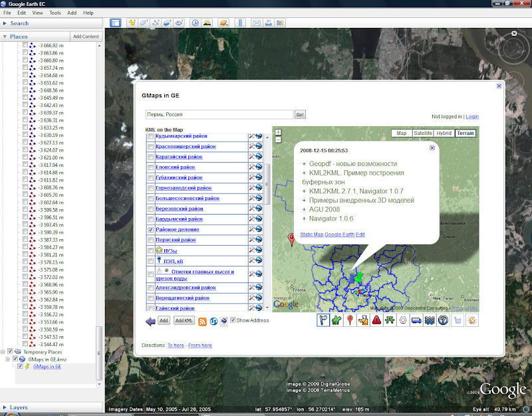Image resolution: width=532 pixels, height=416 pixels.
Task: Check the Кудымкарский район checkbox
Action: point(151,136)
